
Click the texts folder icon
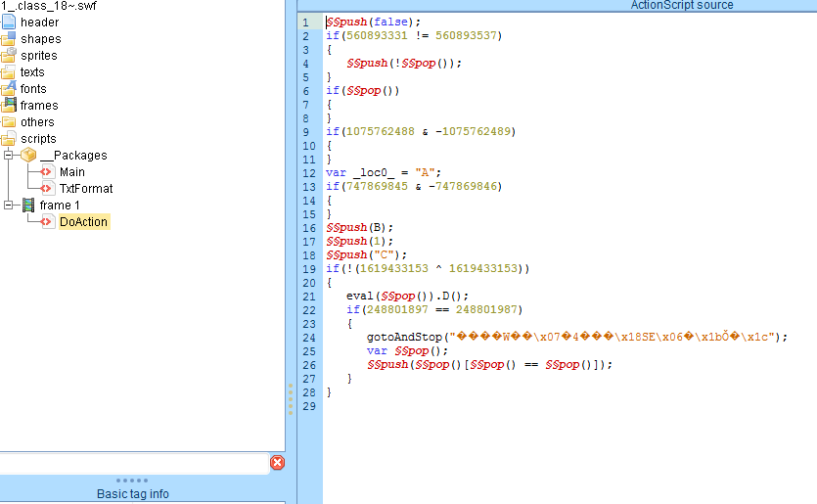9,71
